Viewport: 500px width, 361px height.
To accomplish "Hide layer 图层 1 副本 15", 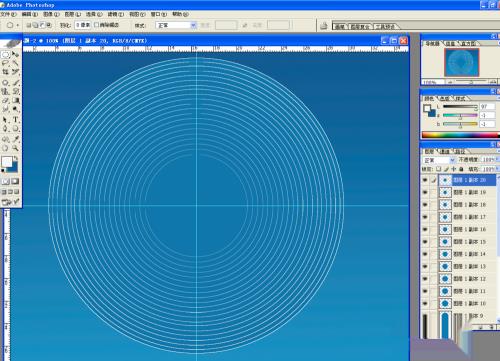I will click(x=425, y=242).
